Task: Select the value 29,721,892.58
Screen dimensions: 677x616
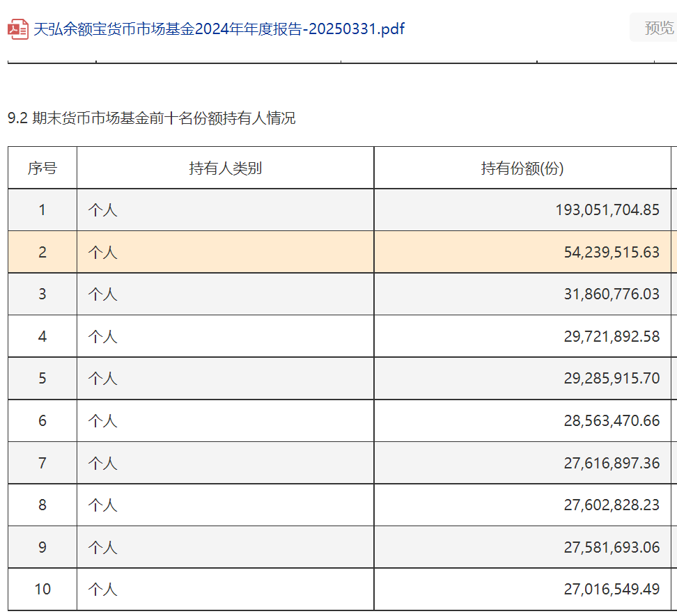Action: tap(612, 336)
